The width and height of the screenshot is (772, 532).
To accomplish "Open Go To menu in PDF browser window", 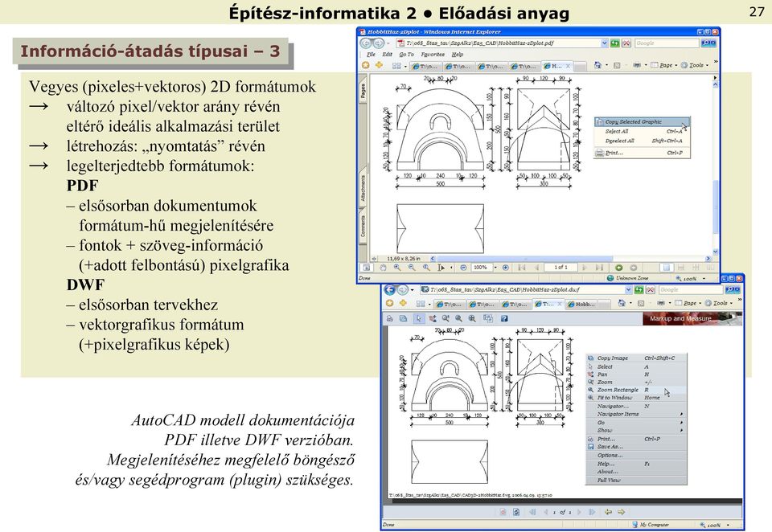I will click(406, 55).
